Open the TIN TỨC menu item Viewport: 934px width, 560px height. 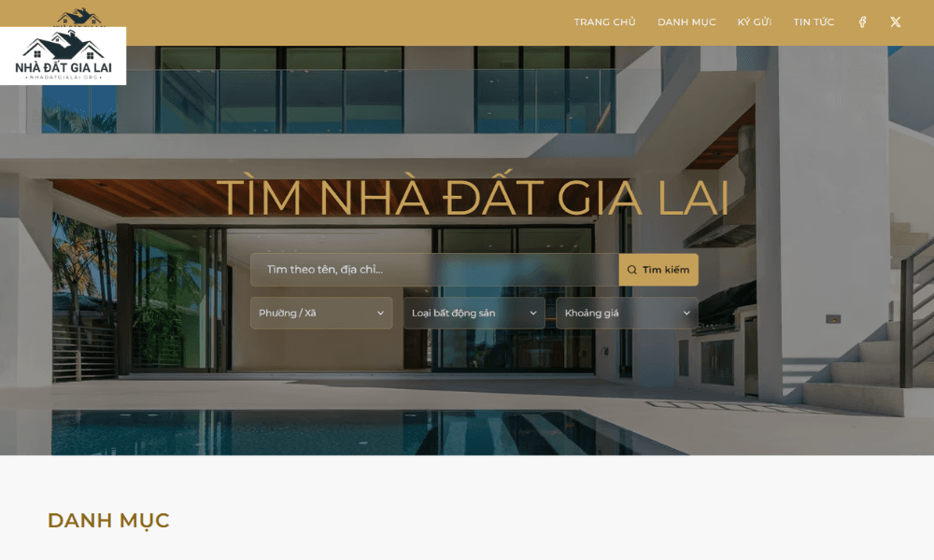[813, 21]
